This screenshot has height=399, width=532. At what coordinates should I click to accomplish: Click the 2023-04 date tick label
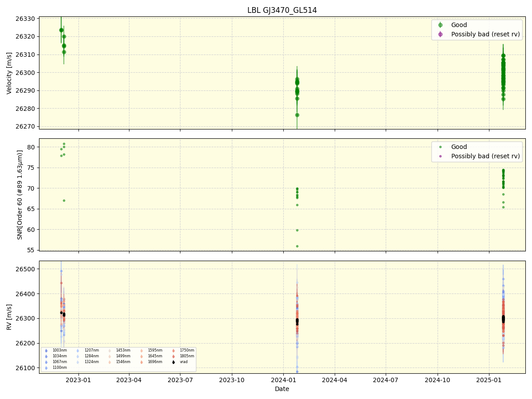pyautogui.click(x=129, y=379)
